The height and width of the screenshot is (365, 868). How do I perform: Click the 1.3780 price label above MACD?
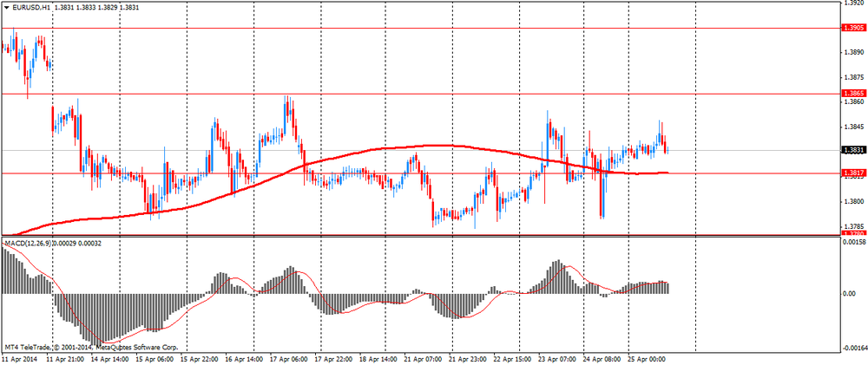(x=853, y=233)
